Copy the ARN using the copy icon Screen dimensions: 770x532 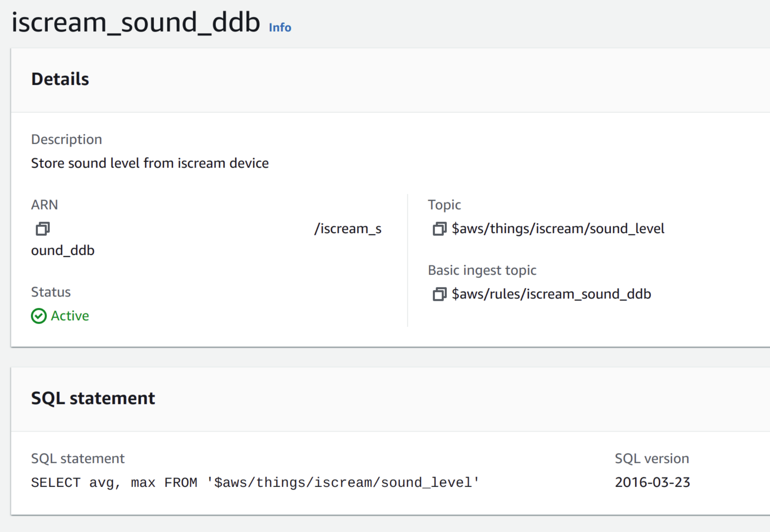point(43,228)
